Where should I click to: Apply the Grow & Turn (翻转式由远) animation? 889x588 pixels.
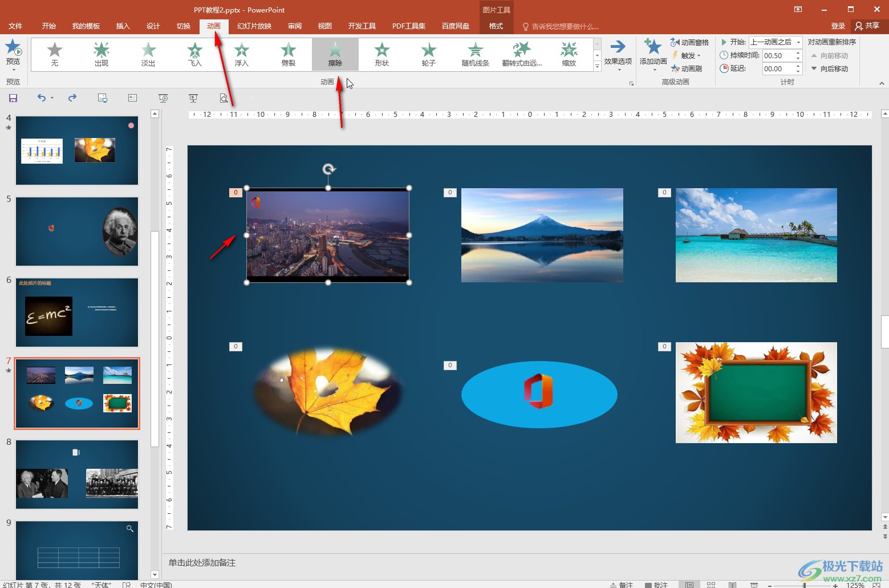(522, 54)
